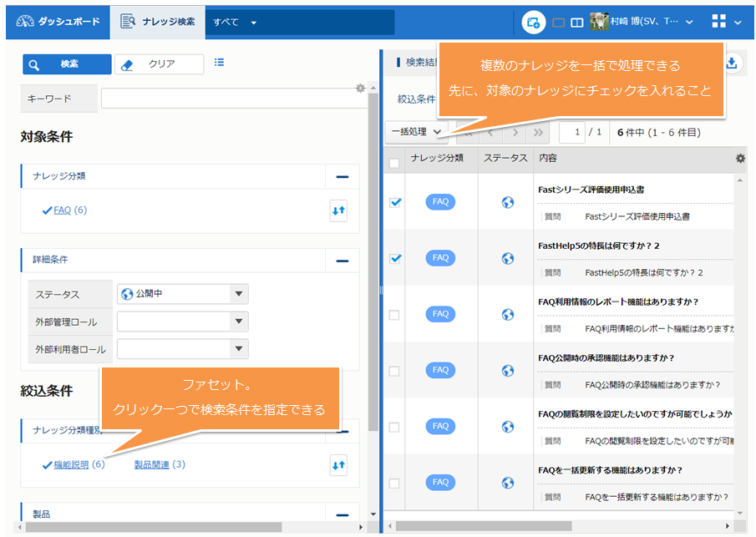Click the circular new-window icon in header
The height and width of the screenshot is (537, 756).
(533, 23)
